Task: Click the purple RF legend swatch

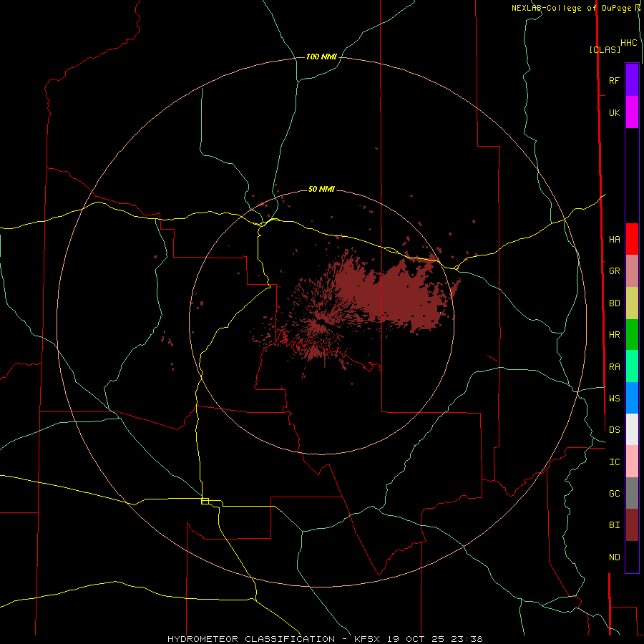Action: (632, 80)
